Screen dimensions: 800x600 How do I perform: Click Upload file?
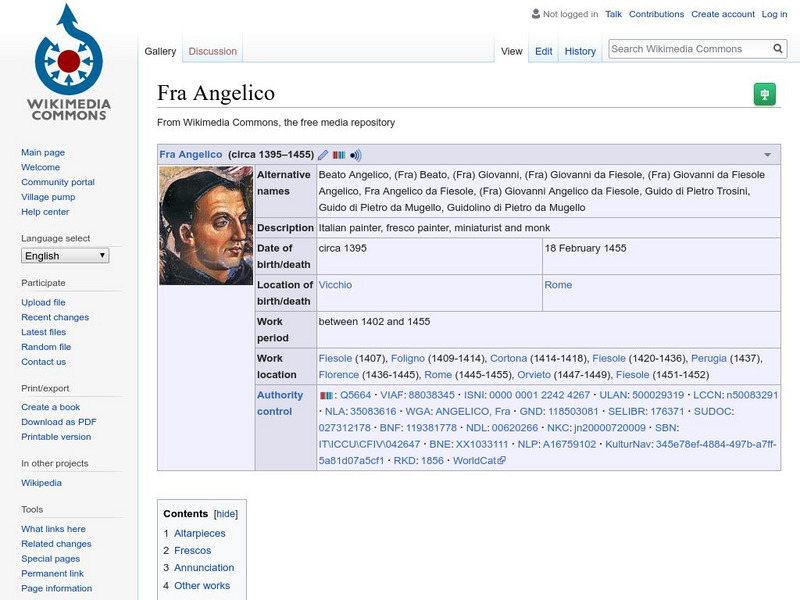click(x=43, y=303)
